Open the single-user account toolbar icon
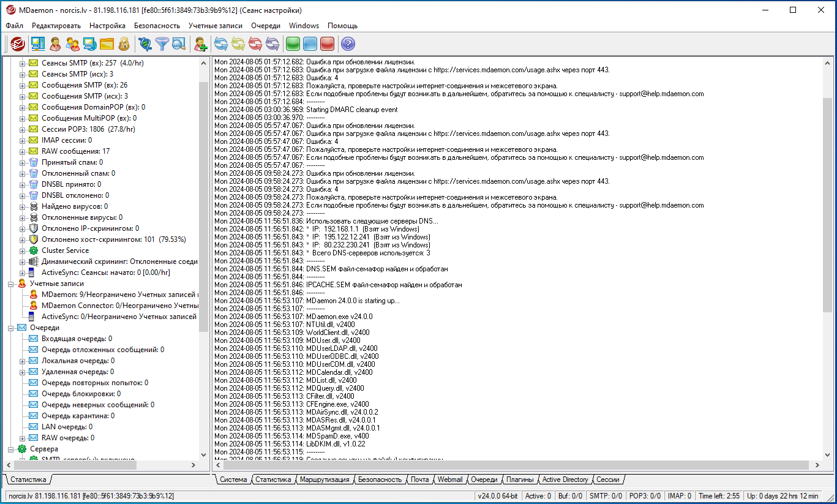Screen dimensions: 837x504 (x=55, y=44)
